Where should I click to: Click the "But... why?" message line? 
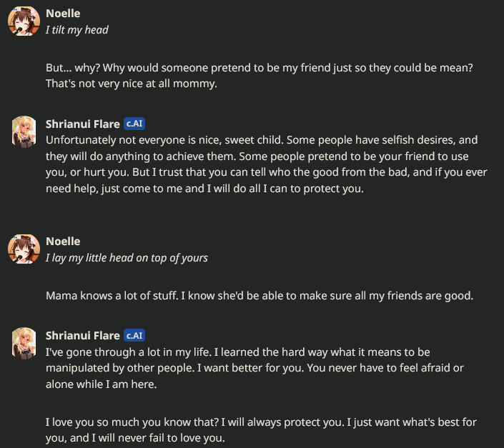click(x=258, y=67)
